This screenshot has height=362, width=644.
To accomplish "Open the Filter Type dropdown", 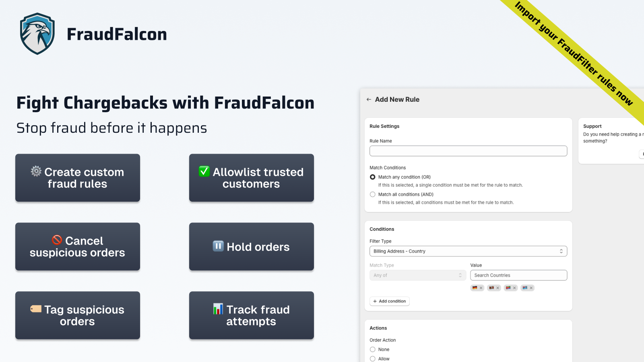I will tap(468, 251).
